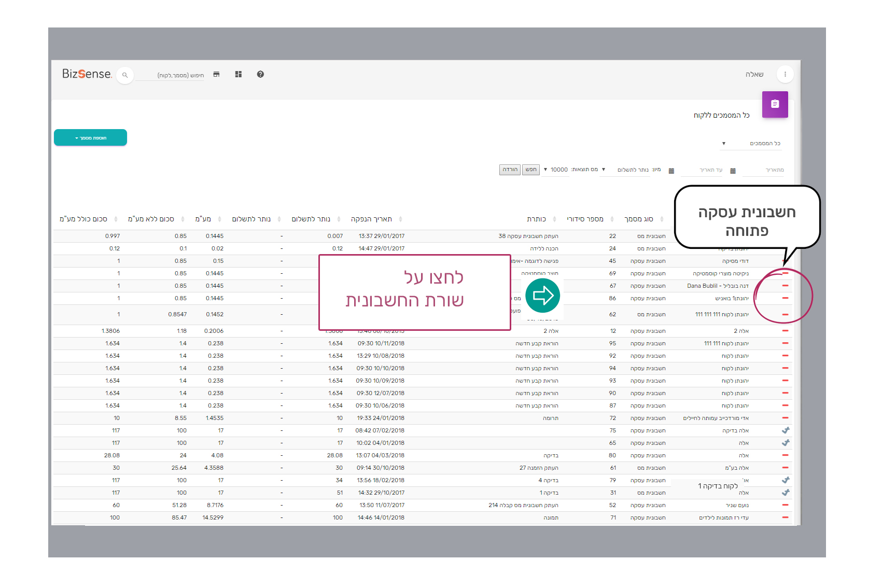Open the 'נותר לתשלום' sort dropdown
This screenshot has height=588, width=882.
coord(627,170)
